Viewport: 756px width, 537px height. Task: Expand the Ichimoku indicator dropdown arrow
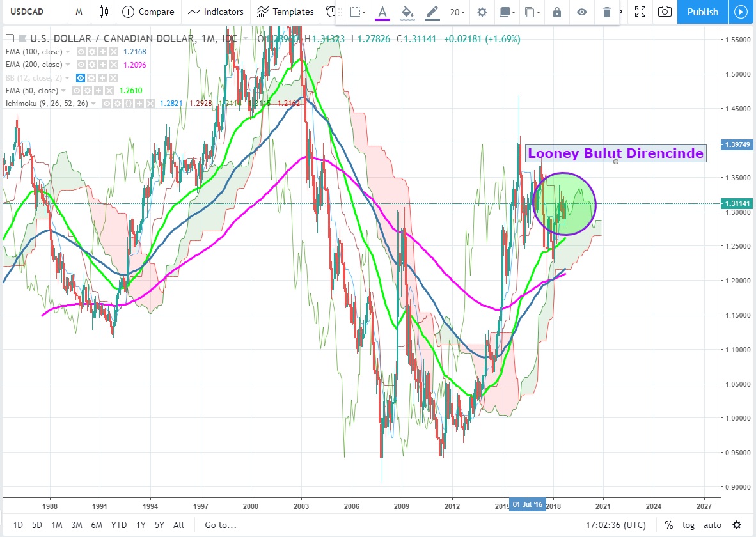(95, 104)
